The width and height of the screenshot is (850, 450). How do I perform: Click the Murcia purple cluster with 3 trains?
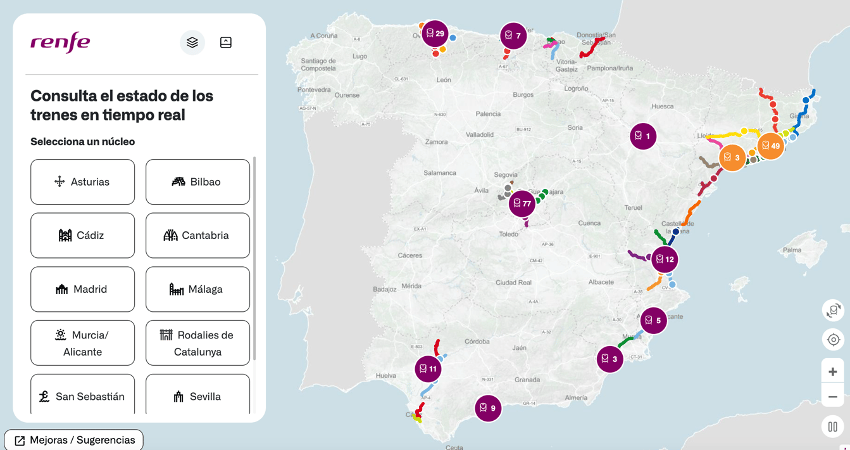[x=610, y=359]
